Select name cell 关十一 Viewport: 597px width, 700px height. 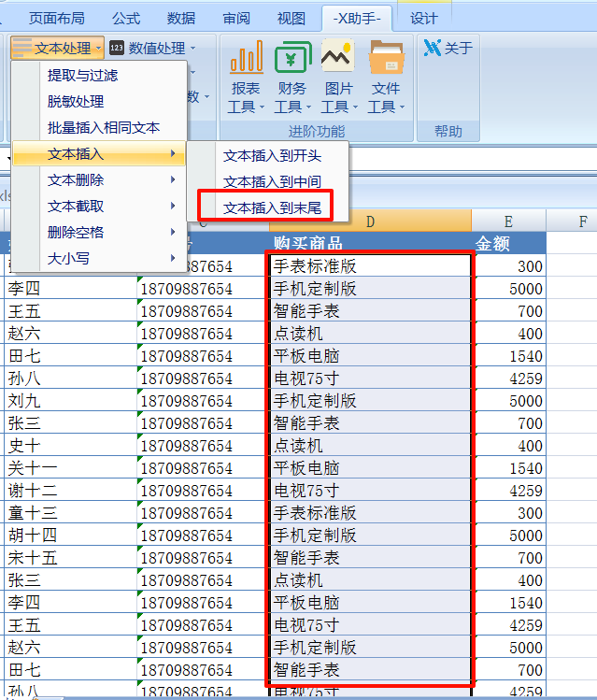(70, 468)
